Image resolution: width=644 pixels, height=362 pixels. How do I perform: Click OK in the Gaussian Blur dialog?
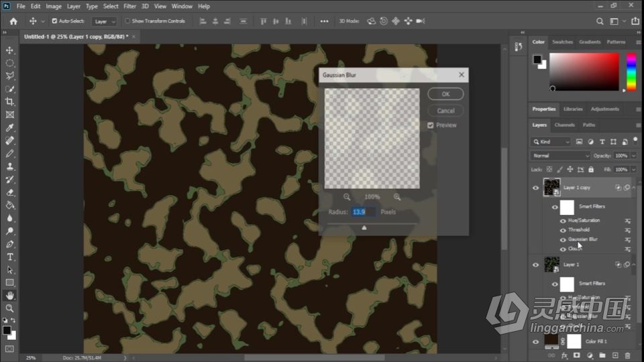(x=445, y=94)
